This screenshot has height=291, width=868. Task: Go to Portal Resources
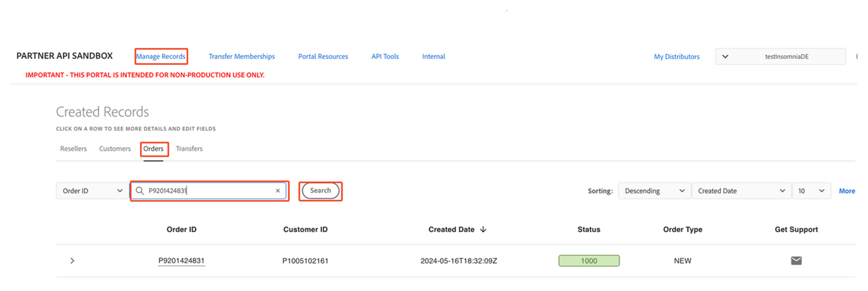(x=323, y=57)
